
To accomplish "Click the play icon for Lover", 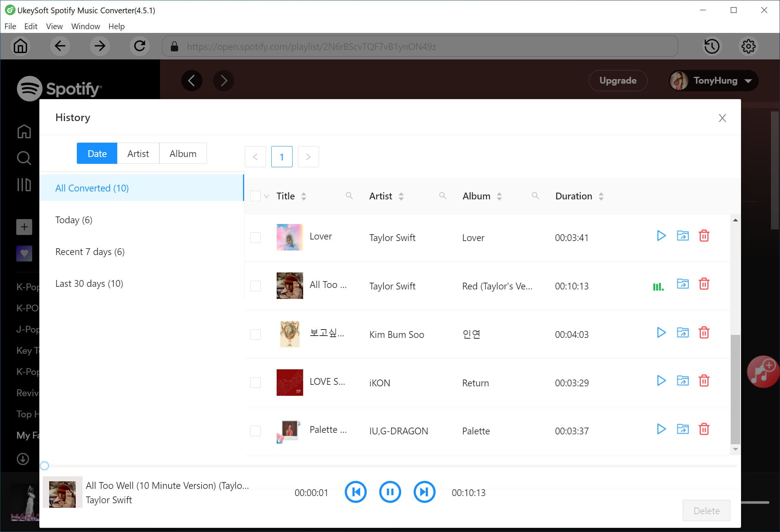I will tap(661, 236).
